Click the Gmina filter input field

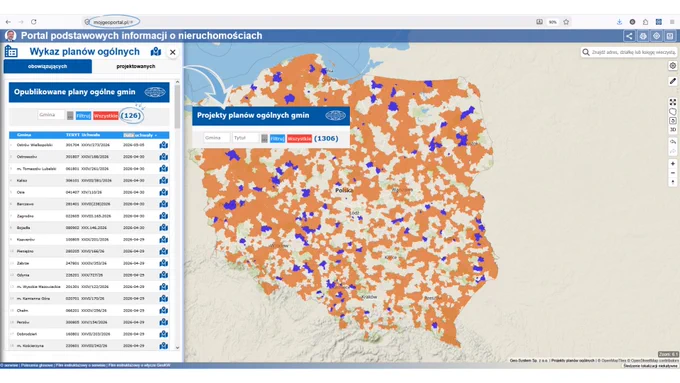51,115
